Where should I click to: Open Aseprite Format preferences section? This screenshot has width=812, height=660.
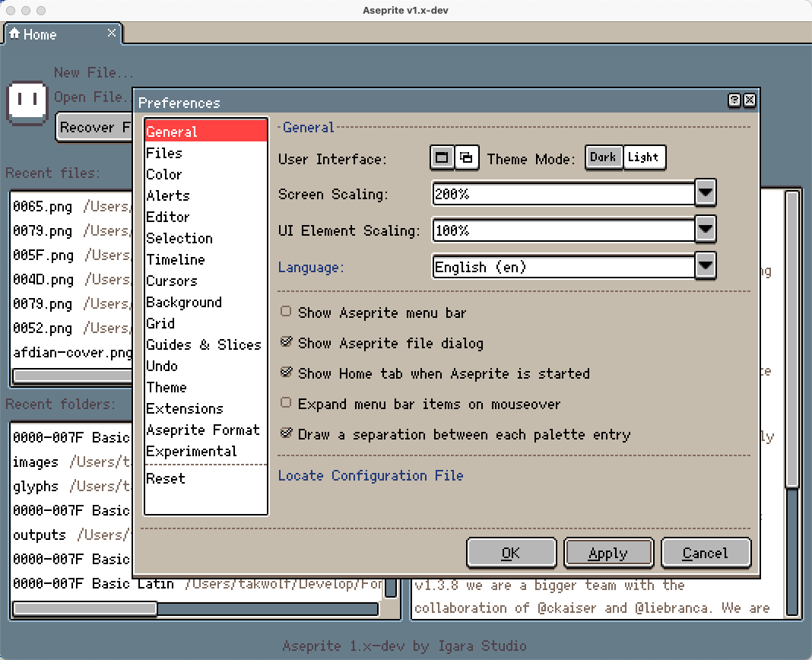click(205, 430)
